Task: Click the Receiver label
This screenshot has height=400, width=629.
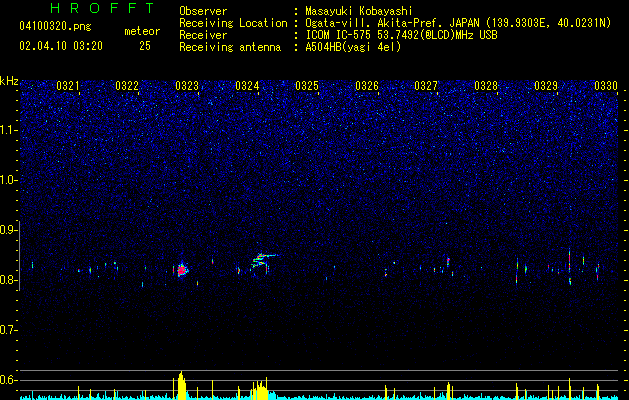Action: pos(203,35)
